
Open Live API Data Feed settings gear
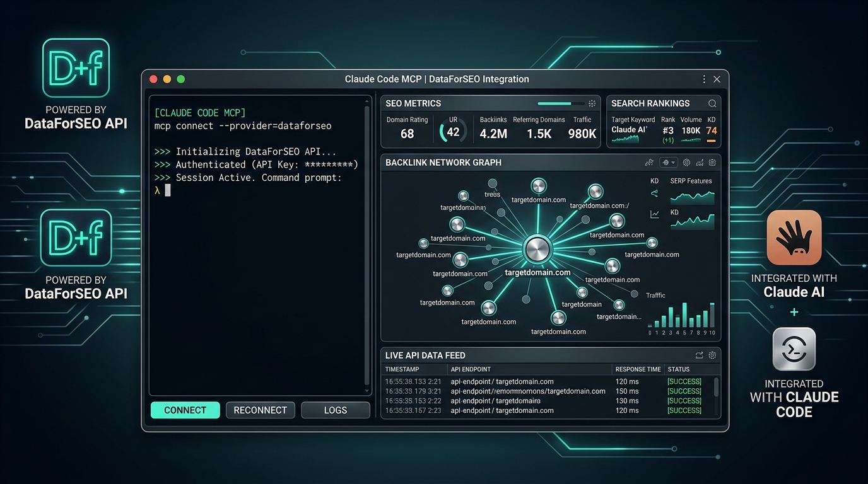tap(712, 355)
